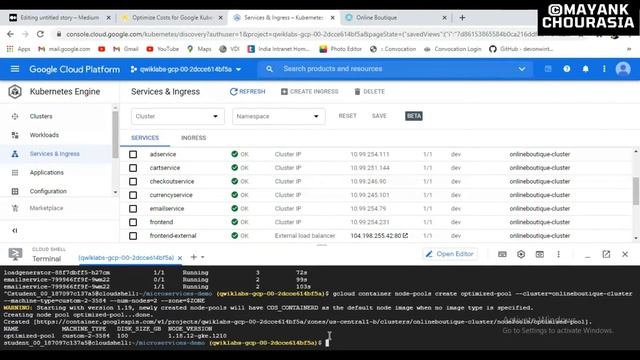The width and height of the screenshot is (640, 360).
Task: Click the browser address bar
Action: [x=300, y=34]
